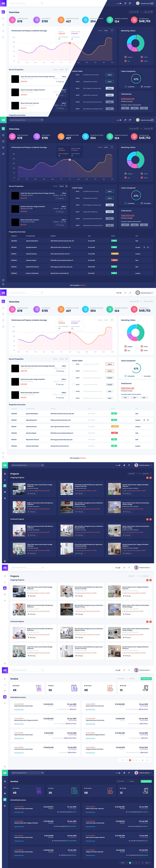Open Popular sort dropdown on light dashboard

63,359
